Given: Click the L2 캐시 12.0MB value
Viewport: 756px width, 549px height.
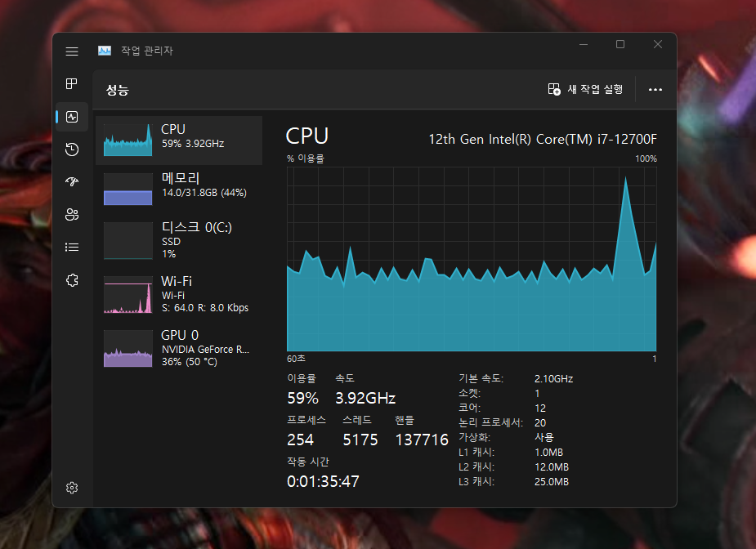Looking at the screenshot, I should tap(552, 467).
